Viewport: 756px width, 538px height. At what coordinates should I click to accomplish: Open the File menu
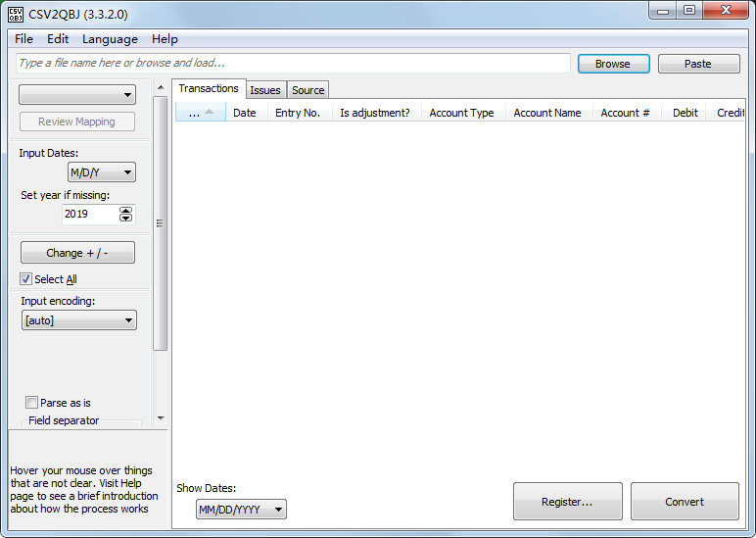coord(24,39)
